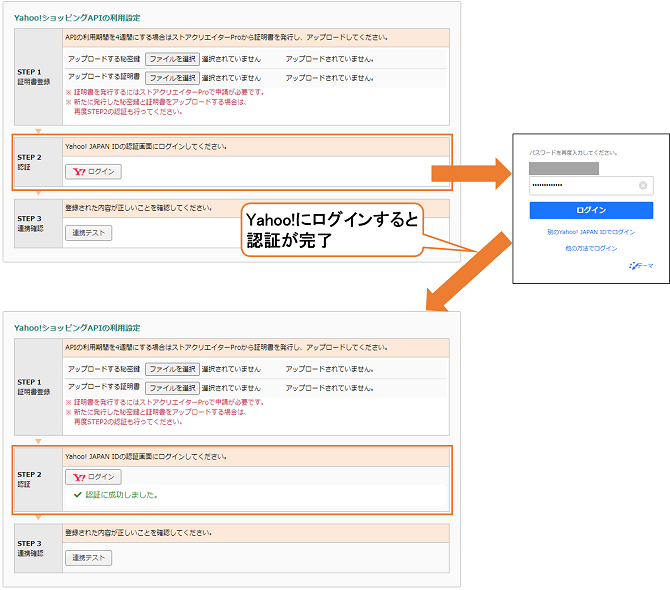Click the 認証に成功しました success text

[121, 495]
